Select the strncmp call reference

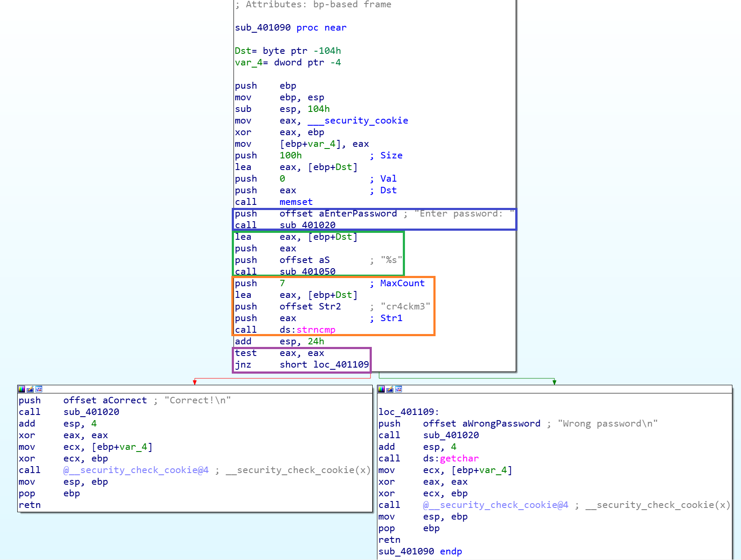315,330
